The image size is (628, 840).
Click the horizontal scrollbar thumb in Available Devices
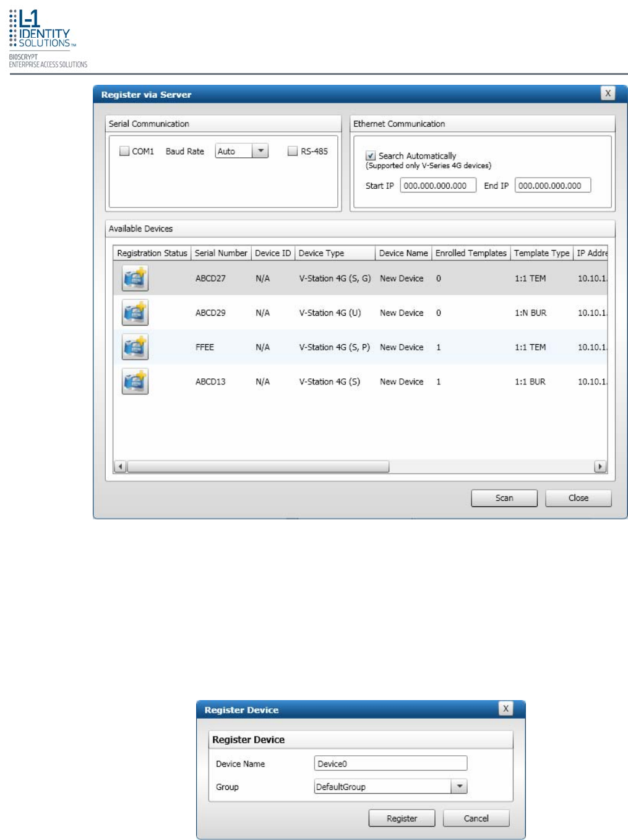pos(258,467)
